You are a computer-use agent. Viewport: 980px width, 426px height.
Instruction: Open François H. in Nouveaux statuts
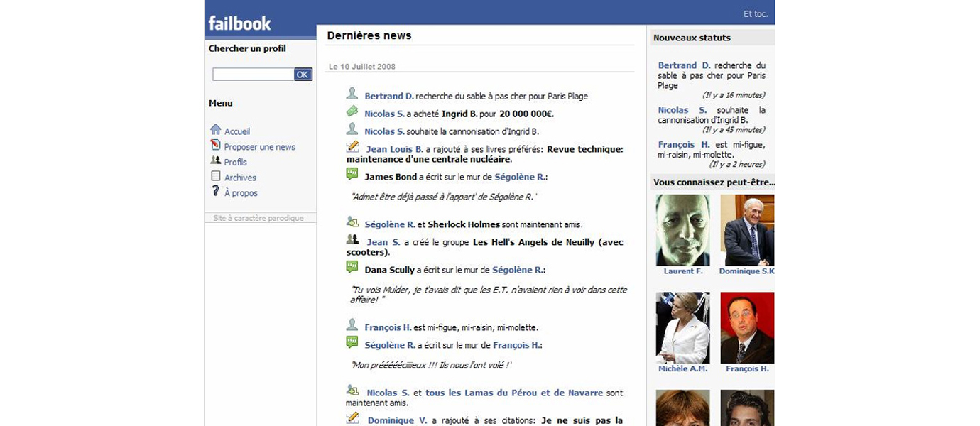pos(684,145)
